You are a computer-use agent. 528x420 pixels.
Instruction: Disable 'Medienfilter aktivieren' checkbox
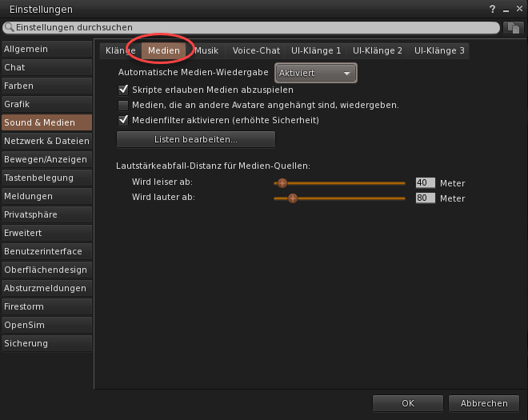[123, 120]
